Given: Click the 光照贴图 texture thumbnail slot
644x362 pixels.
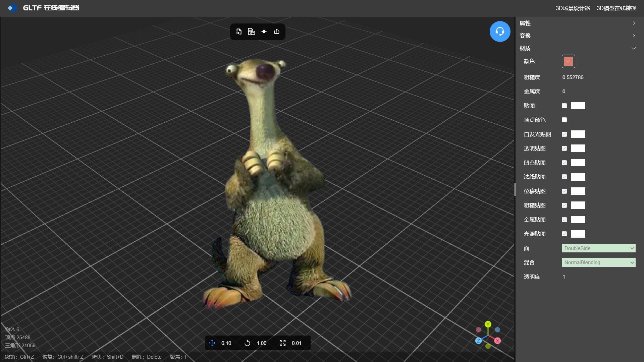Looking at the screenshot, I should pyautogui.click(x=578, y=234).
